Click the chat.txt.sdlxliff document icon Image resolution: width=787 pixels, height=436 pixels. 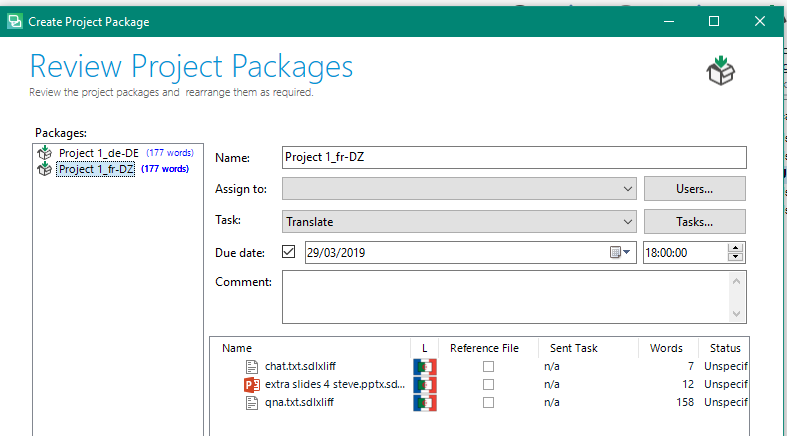[x=251, y=367]
